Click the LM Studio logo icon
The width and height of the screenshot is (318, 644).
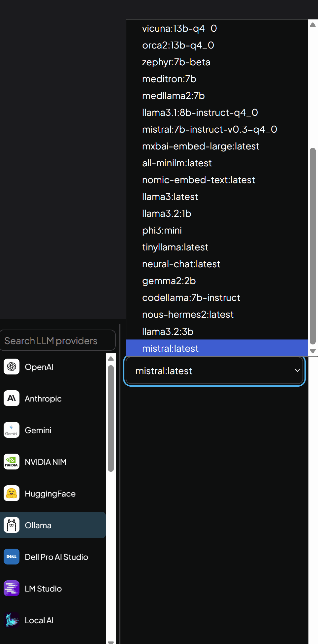click(12, 588)
